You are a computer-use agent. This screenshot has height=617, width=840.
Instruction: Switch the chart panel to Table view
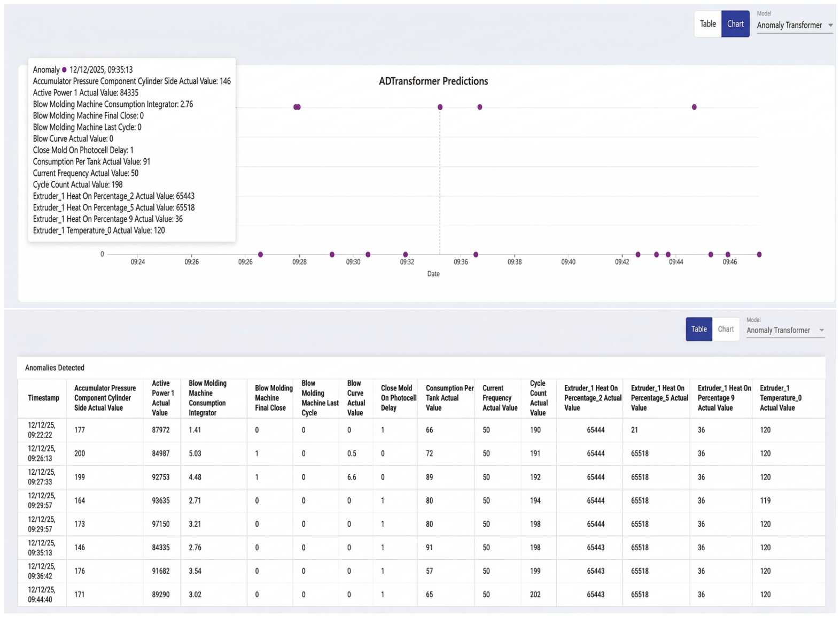pos(708,24)
